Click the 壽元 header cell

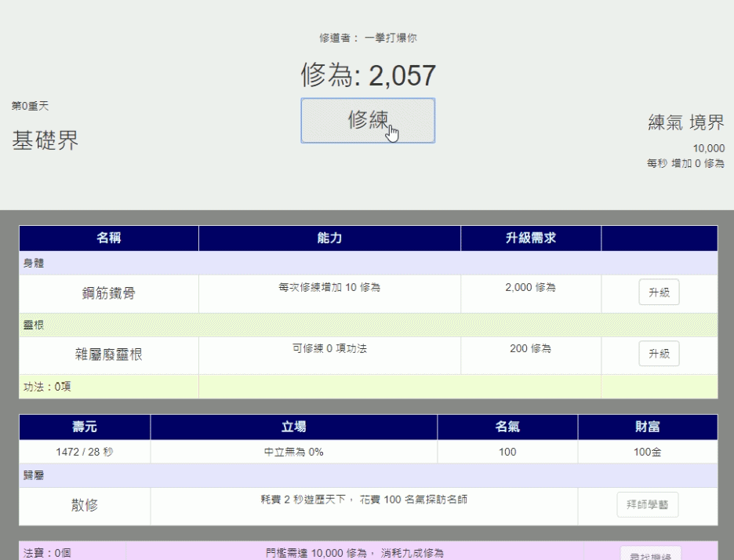coord(84,427)
